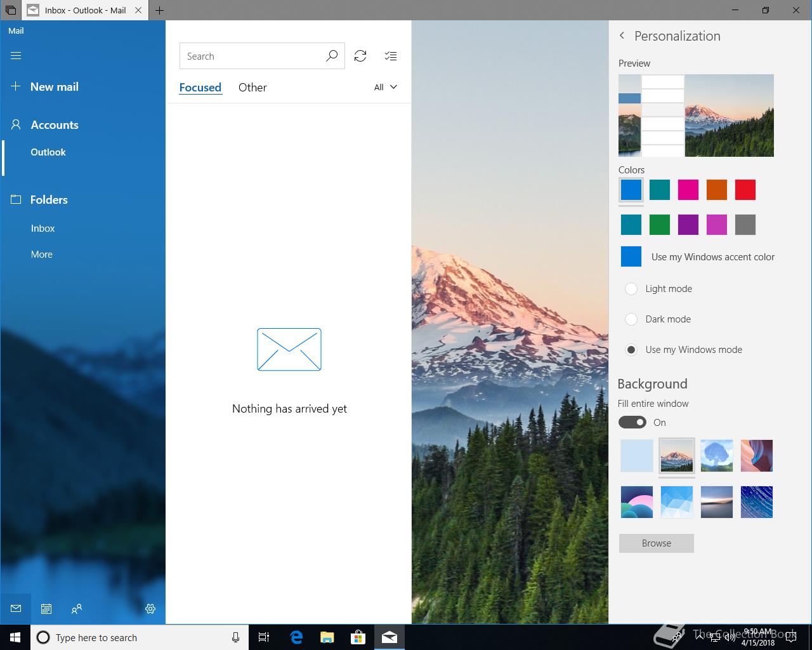Open the hamburger menu in Mail

16,56
